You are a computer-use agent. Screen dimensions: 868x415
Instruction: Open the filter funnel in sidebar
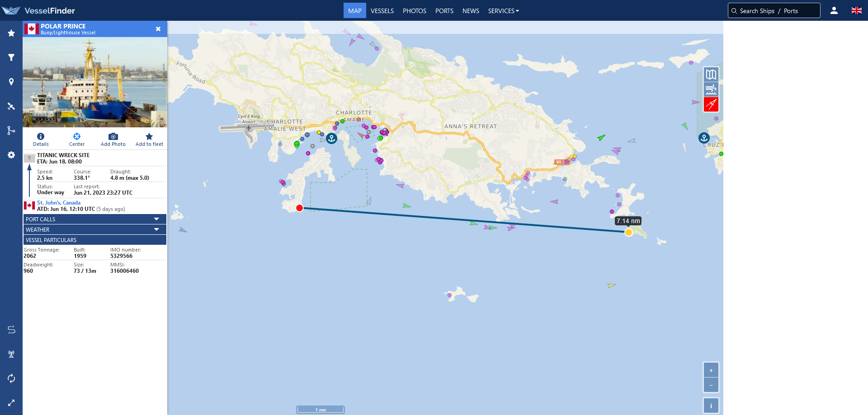(x=11, y=57)
